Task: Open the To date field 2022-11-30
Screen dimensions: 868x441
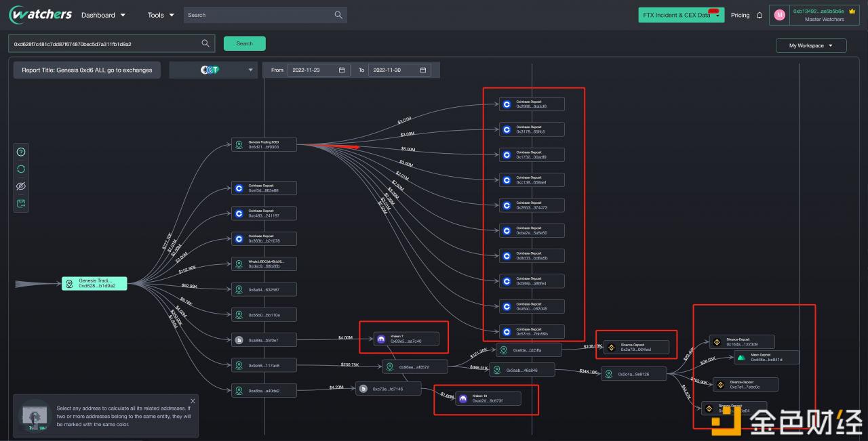Action: 399,70
